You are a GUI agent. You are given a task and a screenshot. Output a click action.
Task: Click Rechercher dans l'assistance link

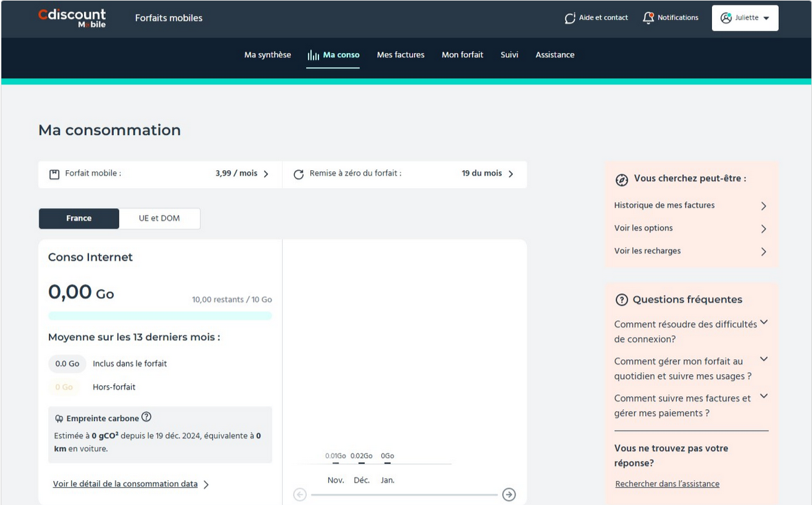pos(667,484)
